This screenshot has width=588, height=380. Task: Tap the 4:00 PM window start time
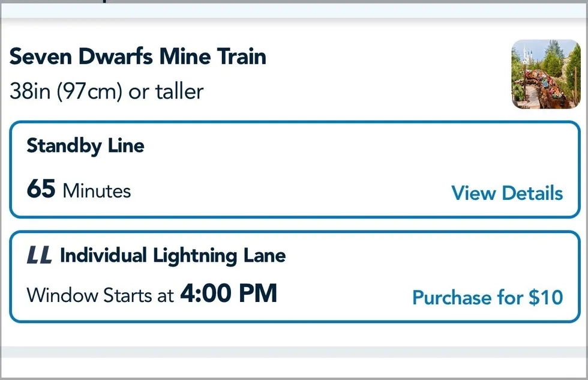[229, 293]
